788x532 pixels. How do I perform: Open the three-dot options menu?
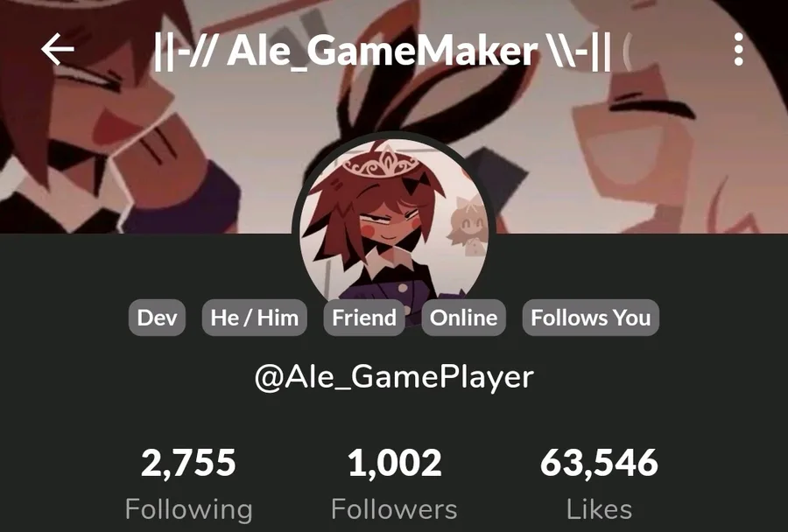[x=738, y=49]
